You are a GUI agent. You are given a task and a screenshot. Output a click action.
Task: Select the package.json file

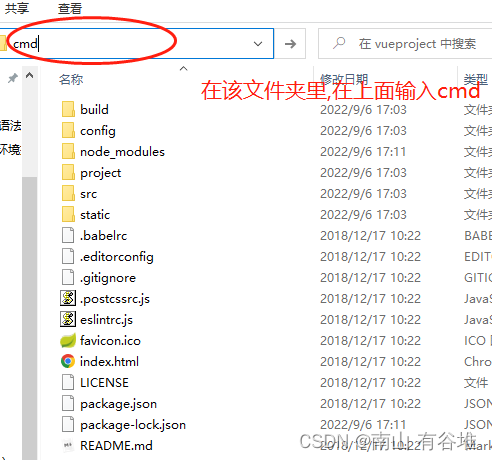point(118,404)
